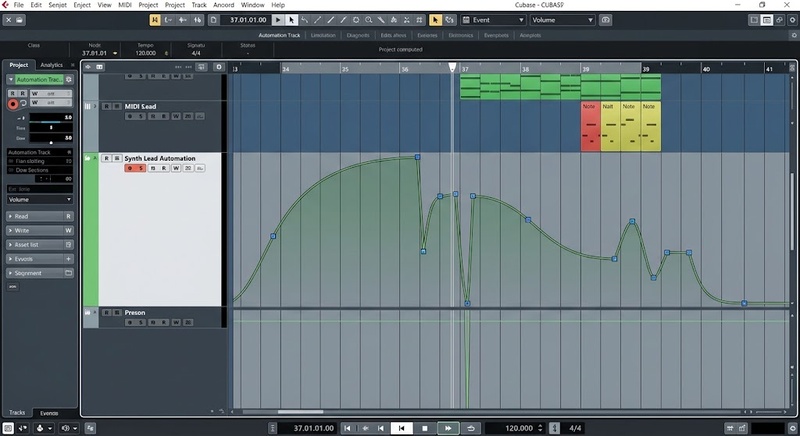Click the grid type icon in toolbar

(419, 20)
